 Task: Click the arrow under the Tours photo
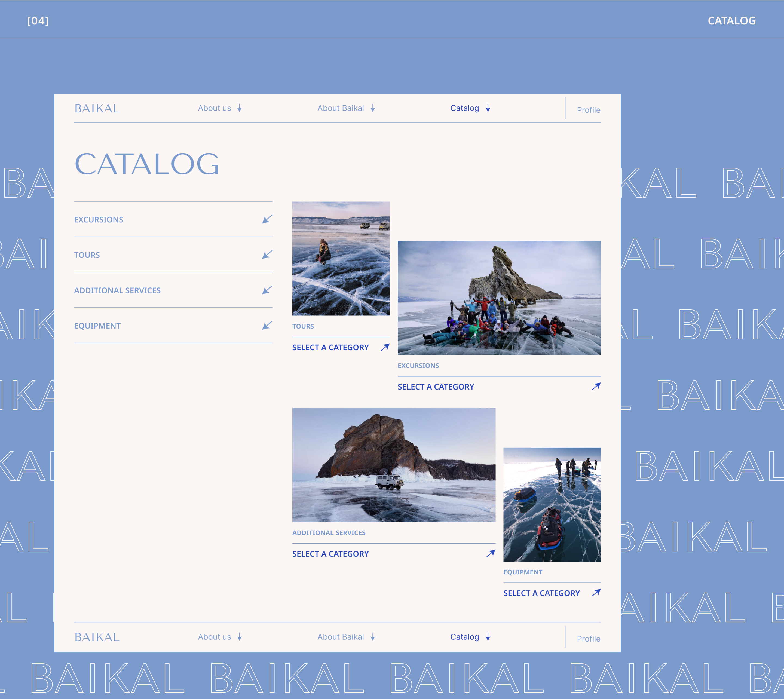[x=385, y=347]
